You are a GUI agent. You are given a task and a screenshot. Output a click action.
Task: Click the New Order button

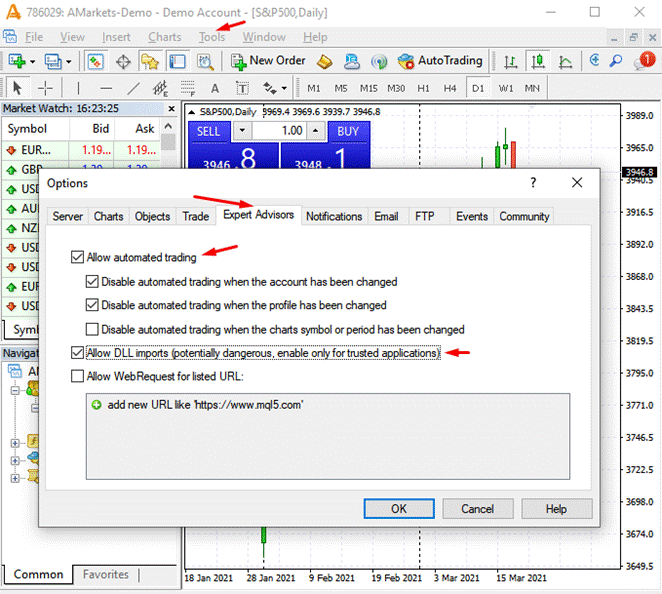(x=268, y=61)
